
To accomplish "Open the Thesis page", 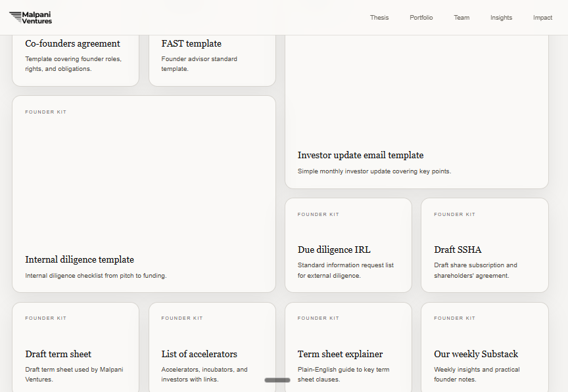I will (x=379, y=18).
